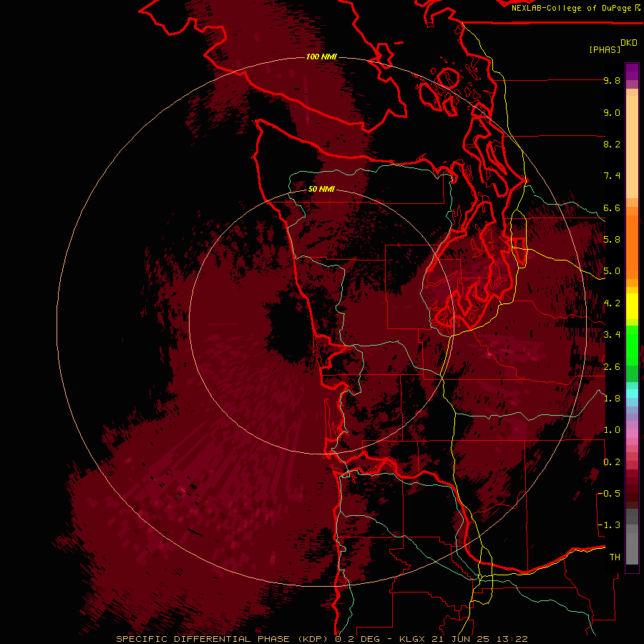Click the -1.3 scale value
The height and width of the screenshot is (644, 644).
tap(609, 525)
